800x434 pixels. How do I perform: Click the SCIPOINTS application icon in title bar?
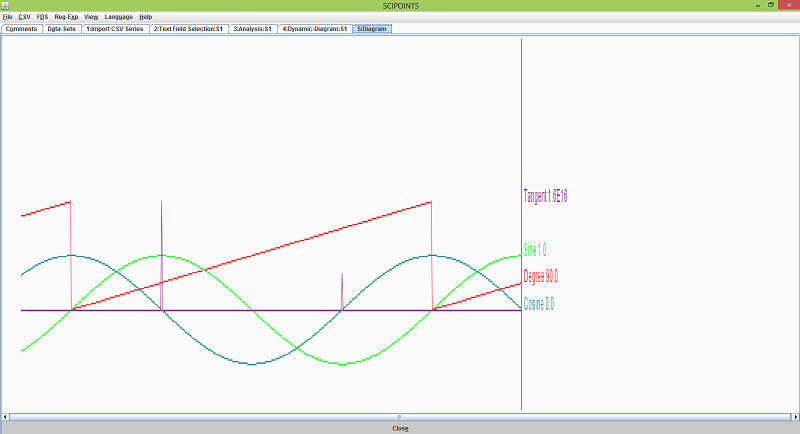click(x=5, y=6)
